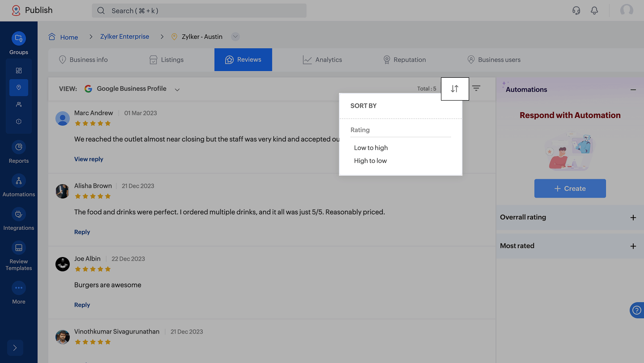Click the Marc Andrew reviewer name
The width and height of the screenshot is (644, 363).
[93, 113]
